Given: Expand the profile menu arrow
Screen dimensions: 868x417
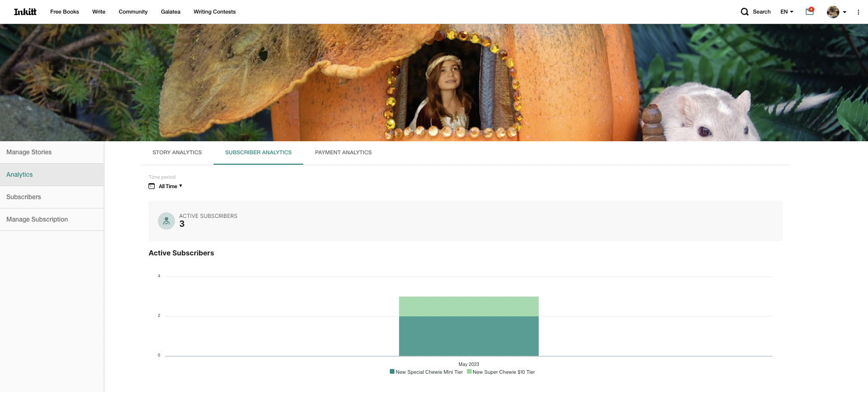Looking at the screenshot, I should [x=845, y=12].
